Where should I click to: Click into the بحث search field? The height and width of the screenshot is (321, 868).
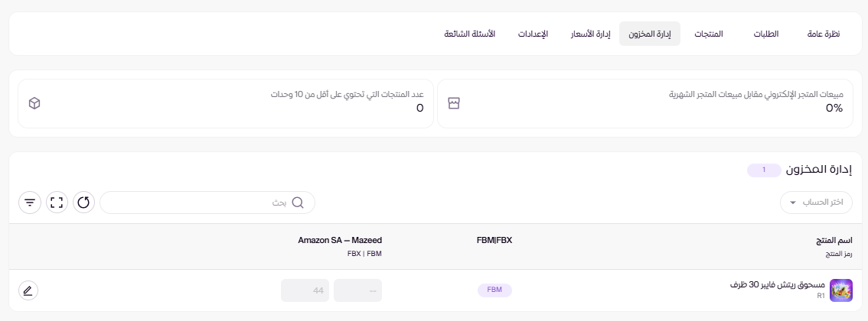click(199, 203)
